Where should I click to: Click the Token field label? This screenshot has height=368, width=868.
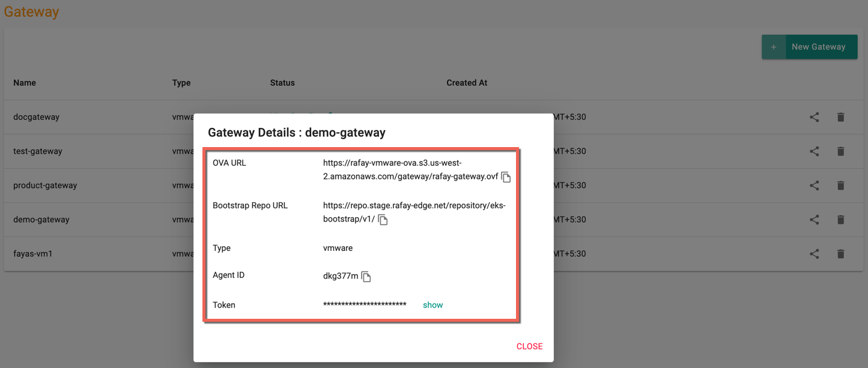click(224, 305)
